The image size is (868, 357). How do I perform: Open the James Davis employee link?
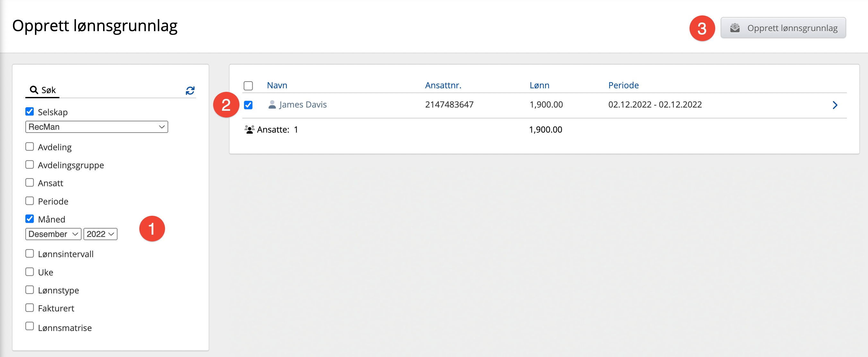(x=303, y=105)
